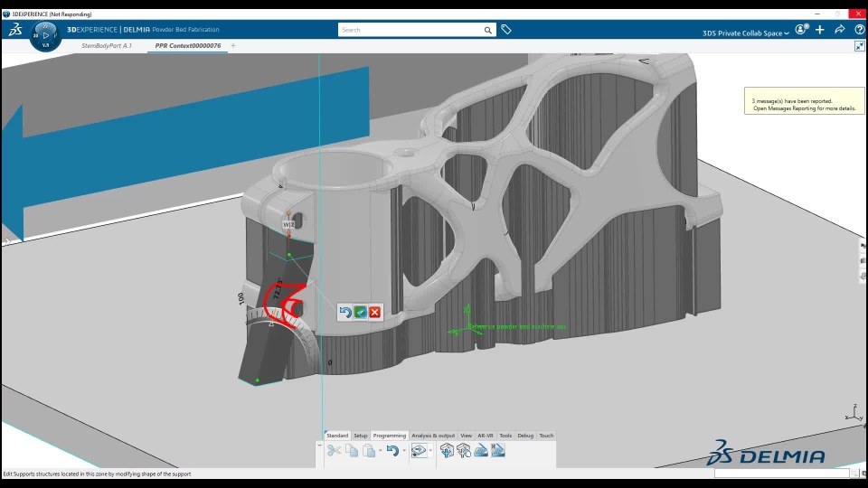
Task: Click the delete scan path icon
Action: tap(497, 451)
